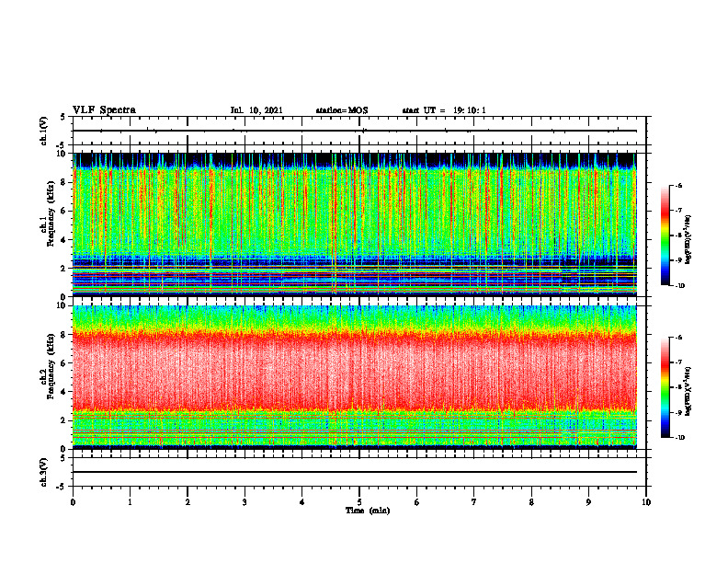Click the "2" tick on the Time axis
The width and height of the screenshot is (728, 563).
[188, 502]
